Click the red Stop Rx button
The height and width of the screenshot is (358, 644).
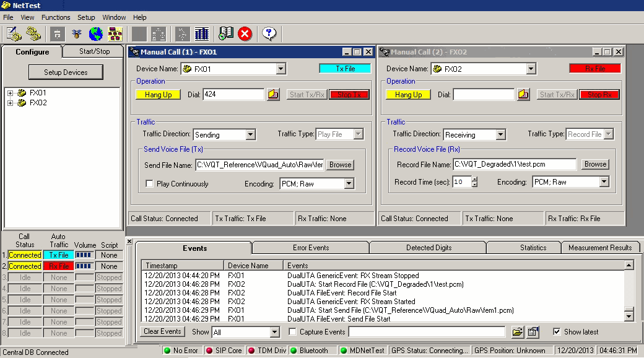click(x=599, y=95)
